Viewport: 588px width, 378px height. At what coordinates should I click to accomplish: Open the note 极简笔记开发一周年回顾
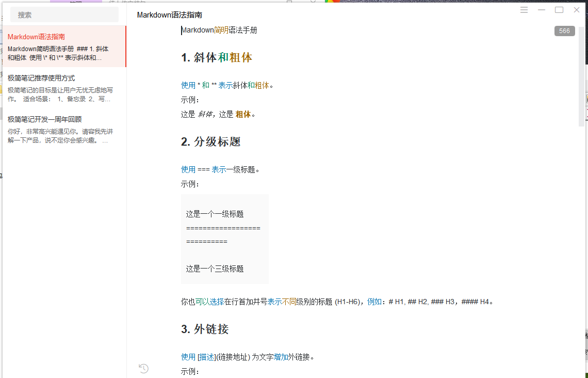pos(62,129)
